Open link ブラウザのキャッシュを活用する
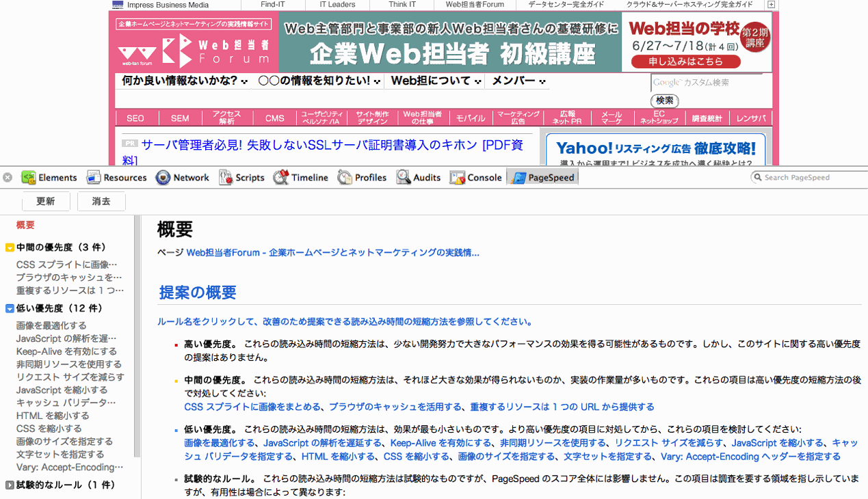 click(395, 407)
